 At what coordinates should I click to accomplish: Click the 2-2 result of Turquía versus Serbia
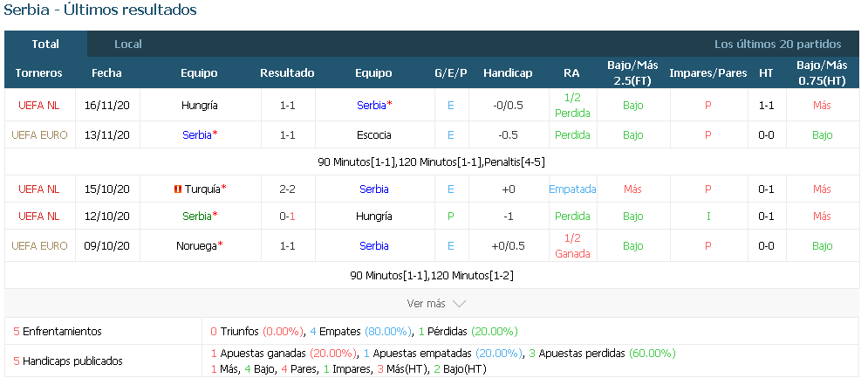[287, 189]
